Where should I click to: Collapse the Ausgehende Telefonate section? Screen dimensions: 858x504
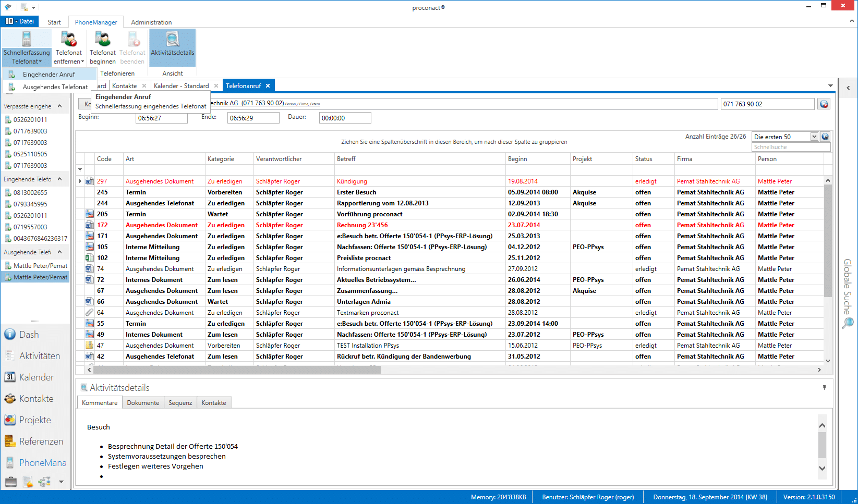tap(59, 252)
